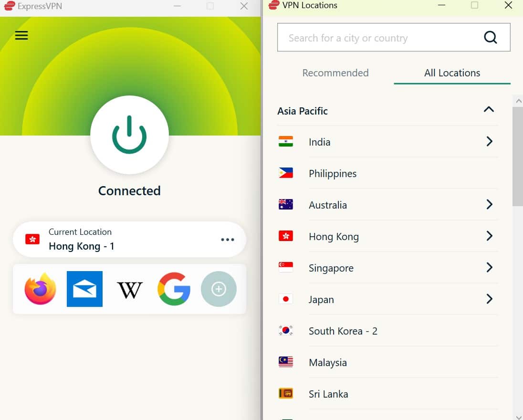
Task: Open the Google shortcut
Action: coord(174,289)
